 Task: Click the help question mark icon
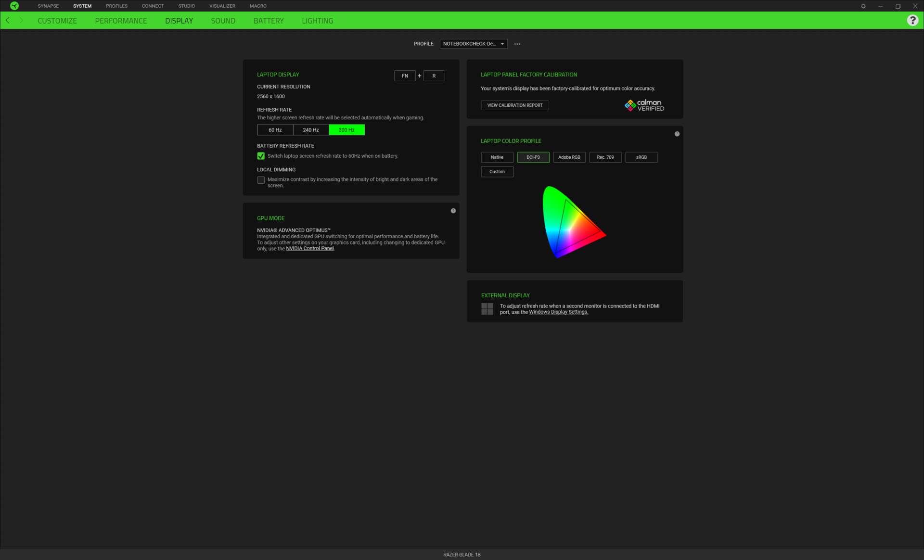click(x=912, y=20)
